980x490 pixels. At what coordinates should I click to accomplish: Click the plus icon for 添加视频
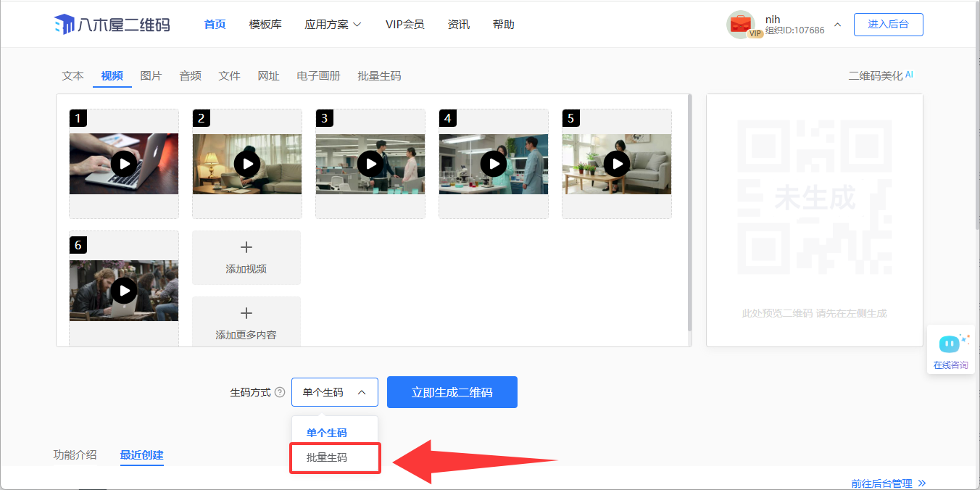pyautogui.click(x=246, y=248)
